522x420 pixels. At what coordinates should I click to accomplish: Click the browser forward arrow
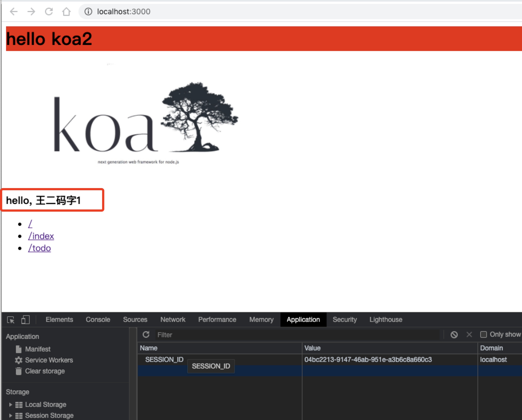[x=31, y=12]
